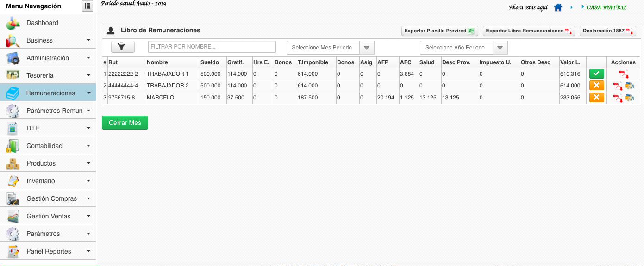Toggle the orange X status for MARCELO
Viewport: 644px width, 266px height.
coord(596,98)
